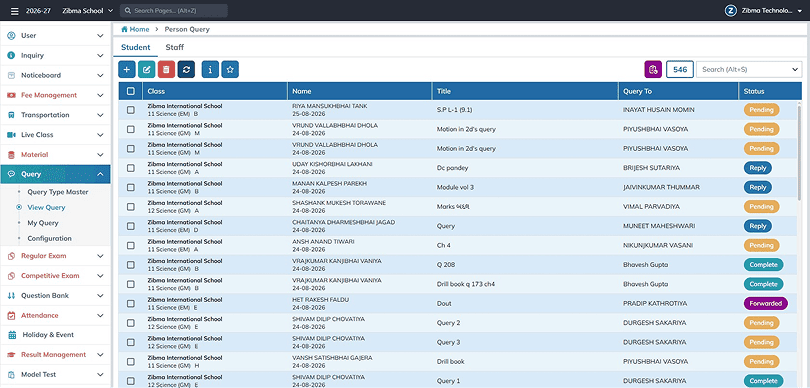The height and width of the screenshot is (388, 810).
Task: Check the SHASHANK MUKESH TORAWANE row checkbox
Action: click(x=131, y=207)
